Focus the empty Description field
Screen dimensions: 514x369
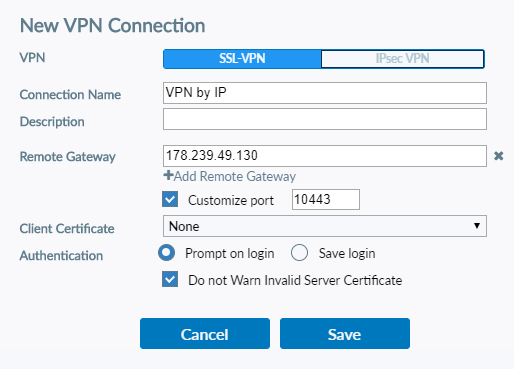click(x=325, y=119)
